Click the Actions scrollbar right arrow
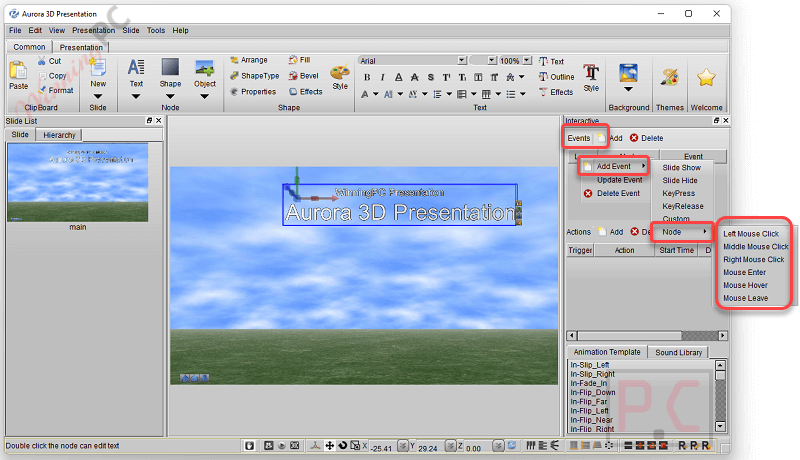800x460 pixels. [x=722, y=336]
